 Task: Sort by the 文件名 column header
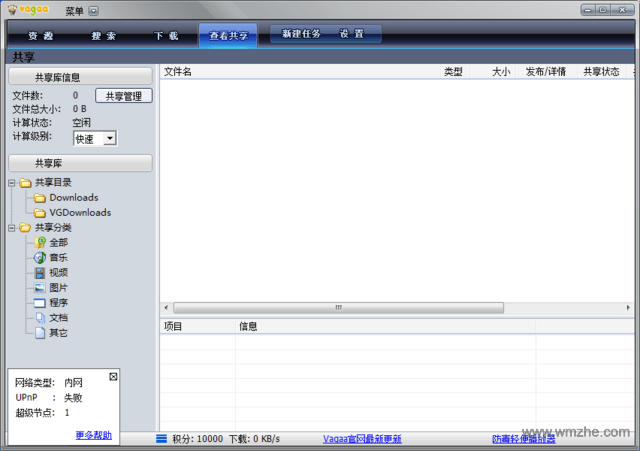pos(178,72)
